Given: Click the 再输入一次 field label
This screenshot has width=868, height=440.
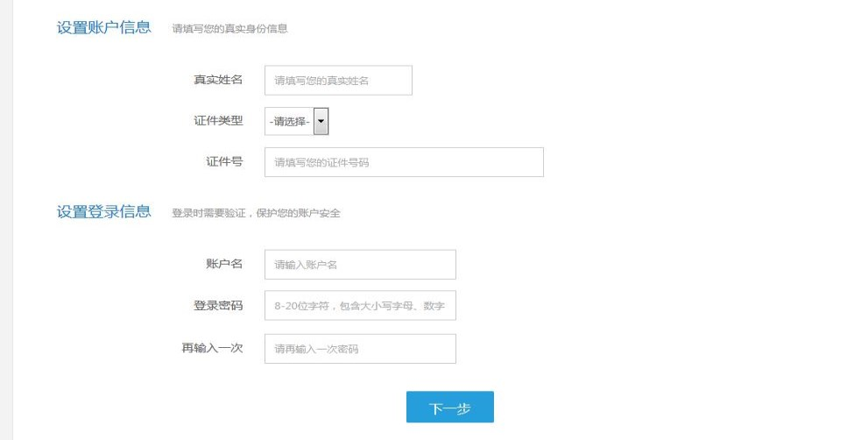Looking at the screenshot, I should tap(212, 348).
